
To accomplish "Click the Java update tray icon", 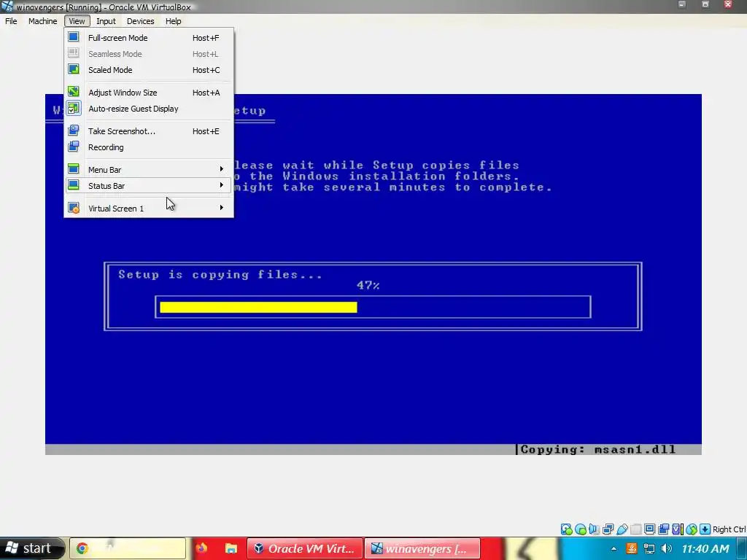I will pos(632,548).
